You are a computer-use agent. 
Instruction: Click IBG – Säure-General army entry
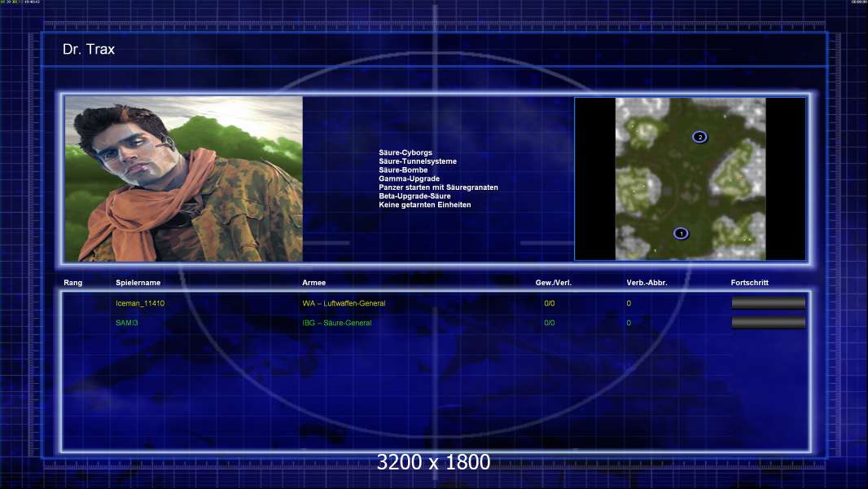tap(336, 323)
